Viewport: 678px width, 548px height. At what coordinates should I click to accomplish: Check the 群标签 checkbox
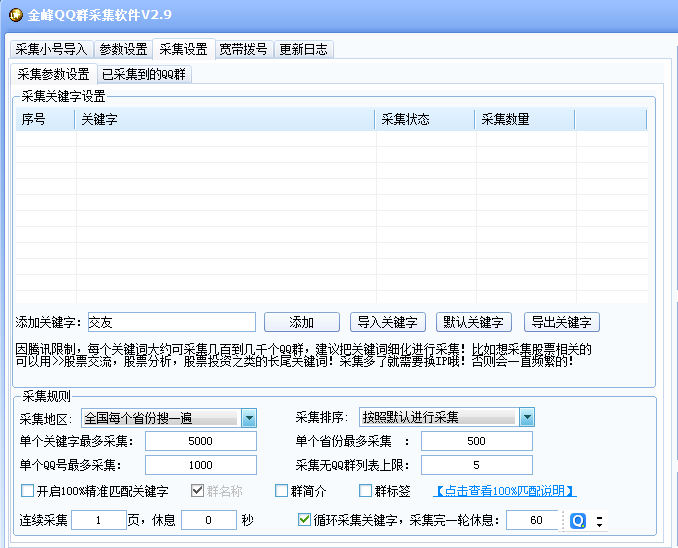(365, 490)
